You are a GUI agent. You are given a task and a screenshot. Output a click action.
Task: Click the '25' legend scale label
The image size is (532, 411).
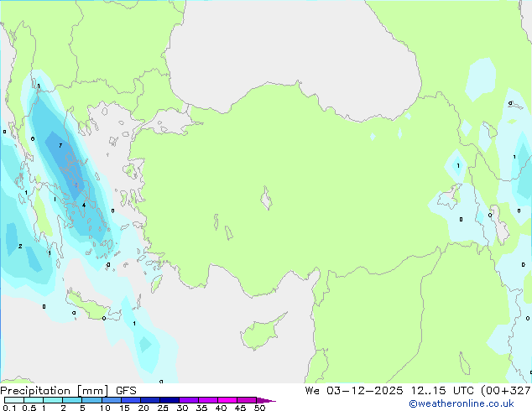point(163,408)
